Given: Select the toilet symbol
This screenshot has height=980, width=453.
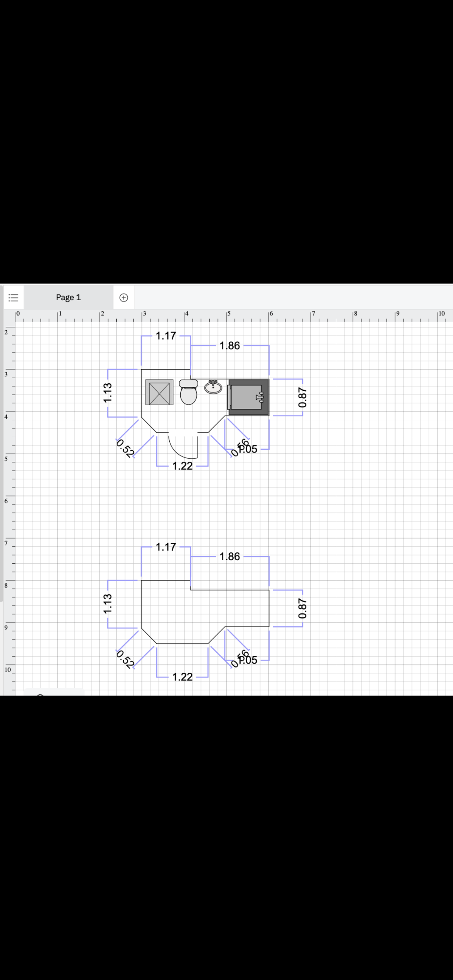Looking at the screenshot, I should click(188, 392).
